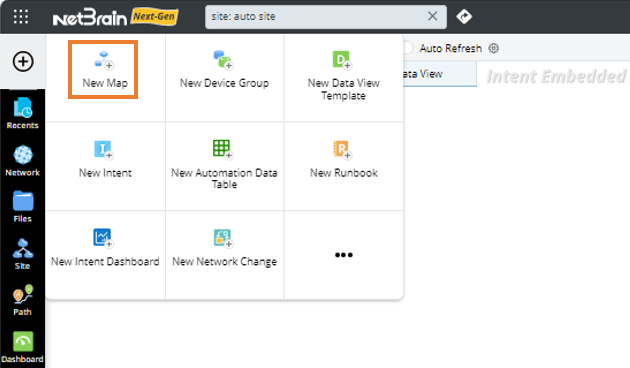The image size is (630, 368).
Task: Open the apps grid menu icon
Action: pos(20,16)
